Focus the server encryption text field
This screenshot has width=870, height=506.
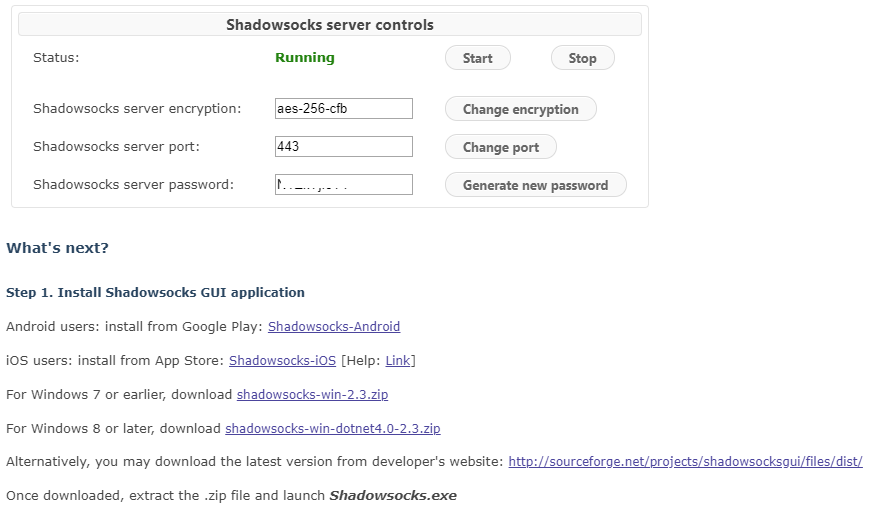343,109
